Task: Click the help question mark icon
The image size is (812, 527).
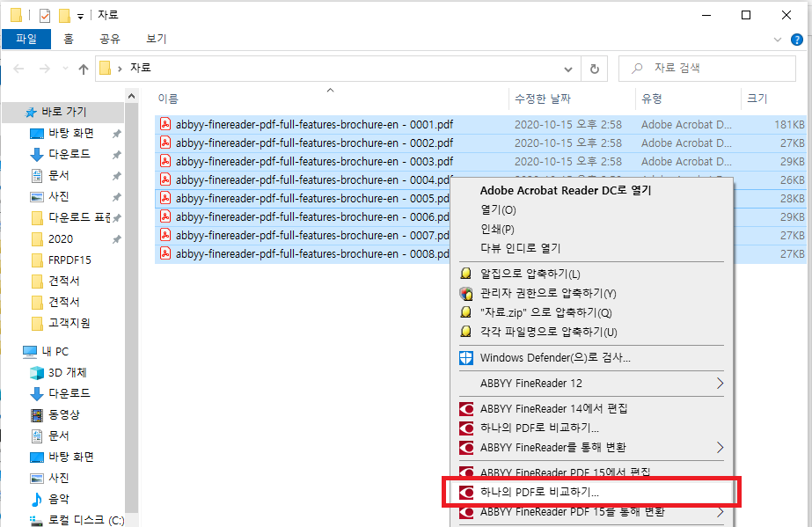Action: click(x=797, y=40)
